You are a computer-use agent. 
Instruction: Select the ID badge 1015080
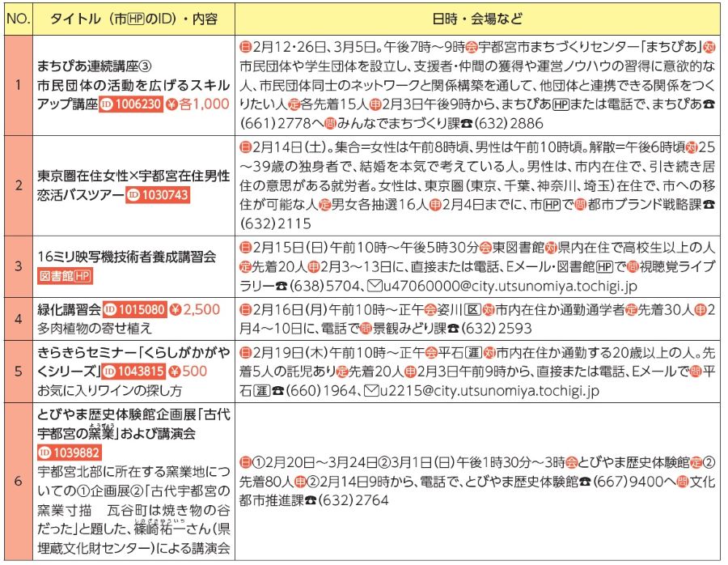coord(133,308)
